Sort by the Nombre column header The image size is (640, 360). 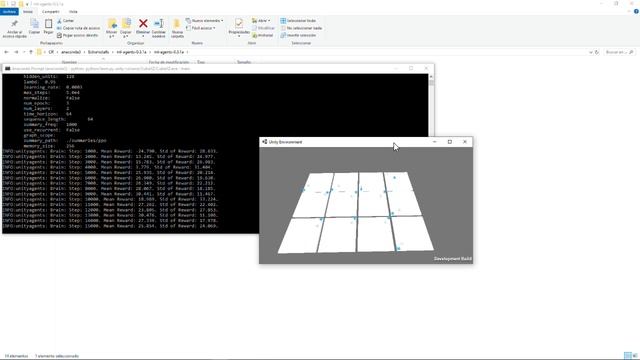(x=69, y=62)
